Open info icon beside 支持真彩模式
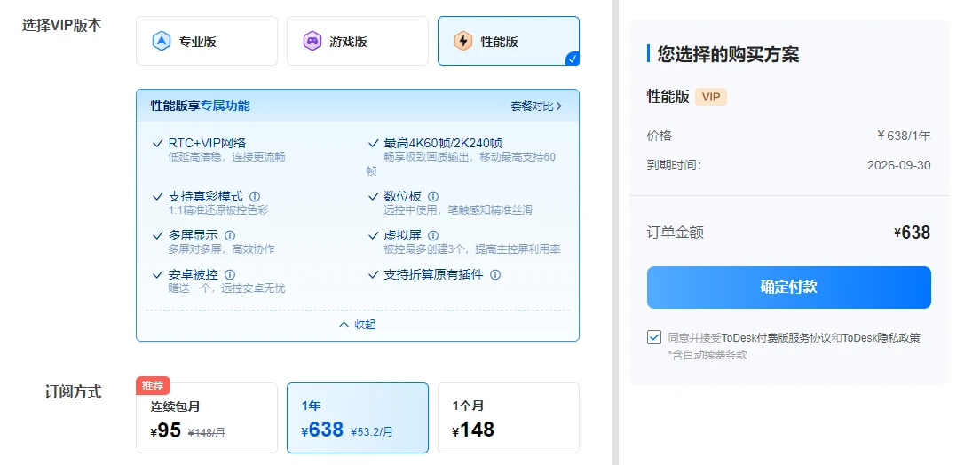Viewport: 980px width, 465px height. (x=255, y=196)
